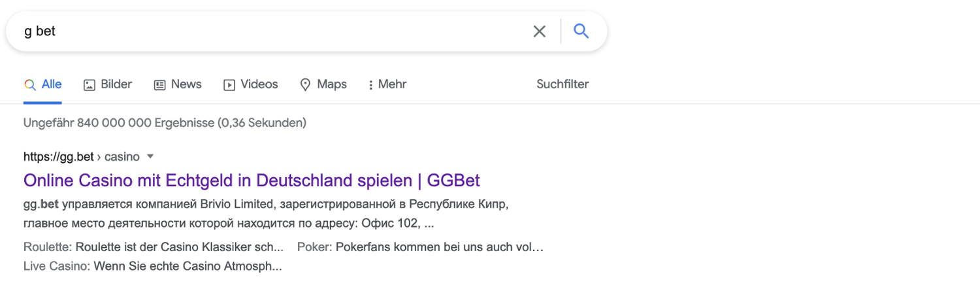Image resolution: width=980 pixels, height=291 pixels.
Task: Click the 'casino' breadcrumb in the result URL
Action: click(x=122, y=157)
